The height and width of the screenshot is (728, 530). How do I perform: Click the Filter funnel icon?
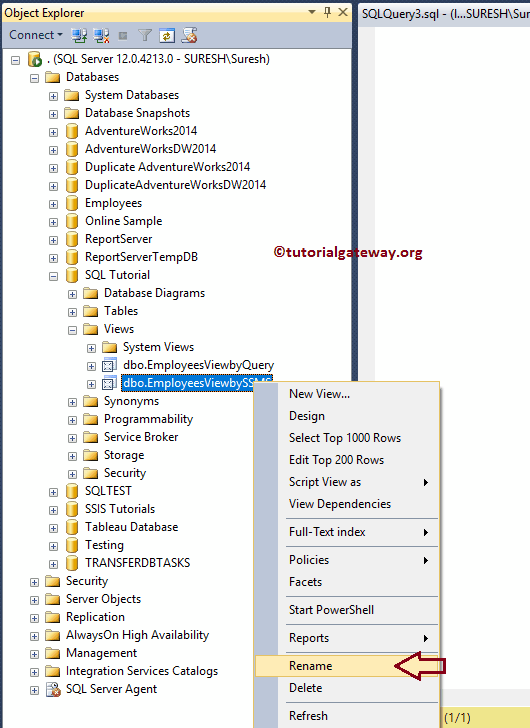pos(145,35)
